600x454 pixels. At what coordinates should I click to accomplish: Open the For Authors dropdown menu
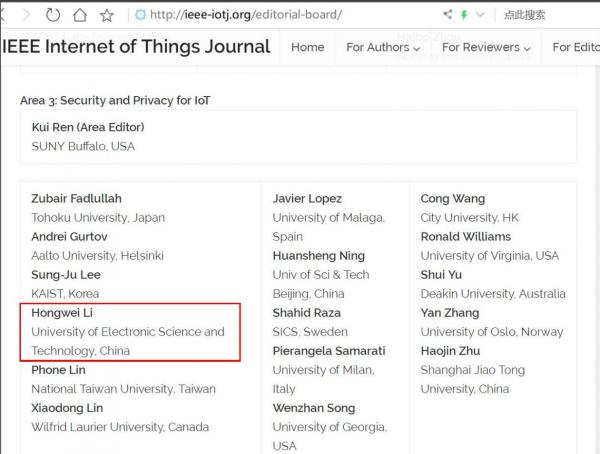point(382,47)
